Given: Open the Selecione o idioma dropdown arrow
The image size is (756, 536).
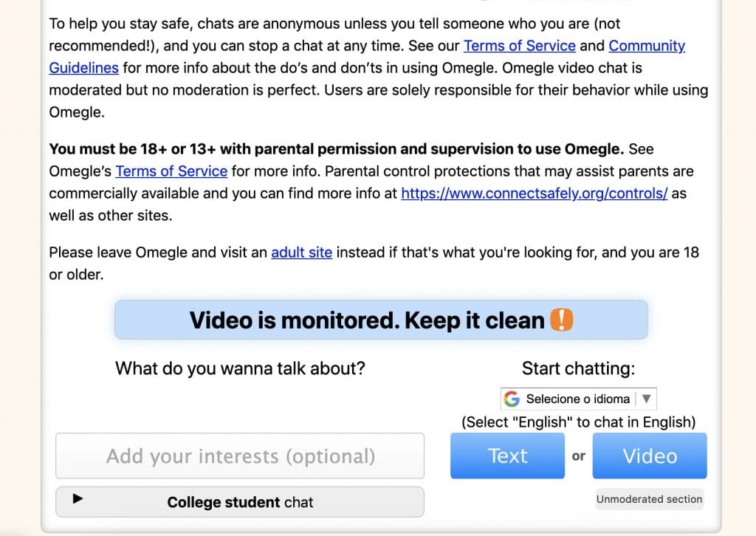Looking at the screenshot, I should (647, 399).
